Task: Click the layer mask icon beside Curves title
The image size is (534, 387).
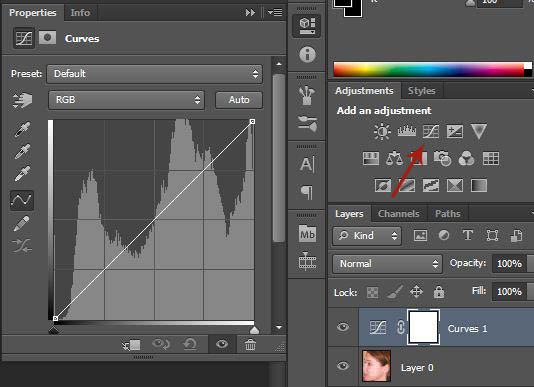Action: [47, 37]
